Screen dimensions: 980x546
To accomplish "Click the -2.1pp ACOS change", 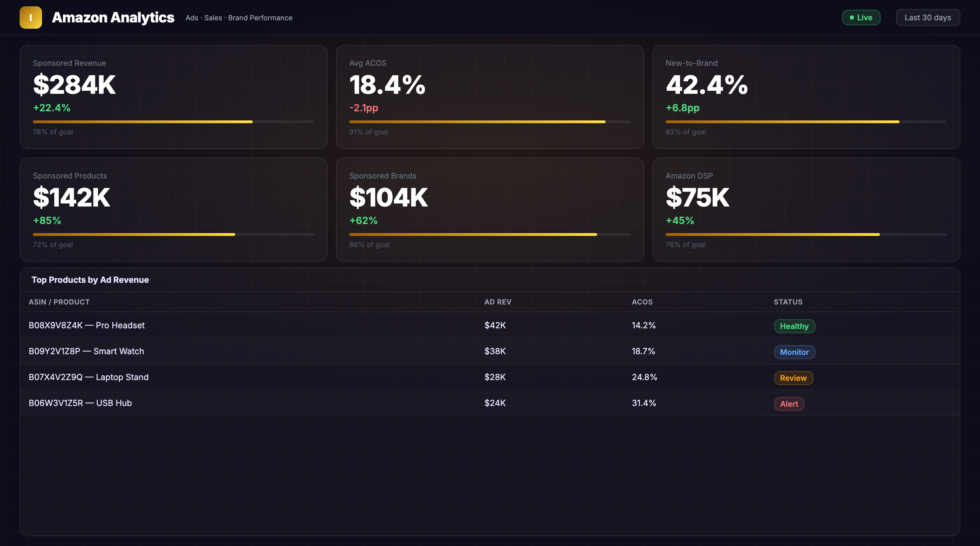I will [364, 108].
